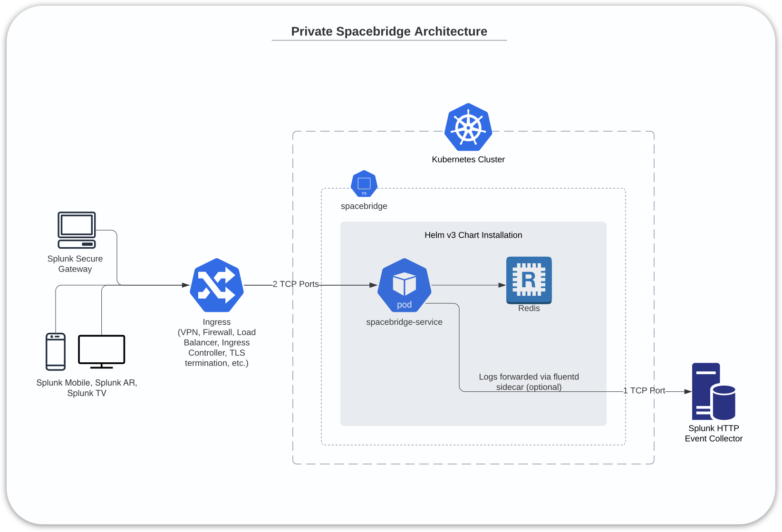Select the Ingress description text
This screenshot has height=532, width=782.
pos(217,343)
